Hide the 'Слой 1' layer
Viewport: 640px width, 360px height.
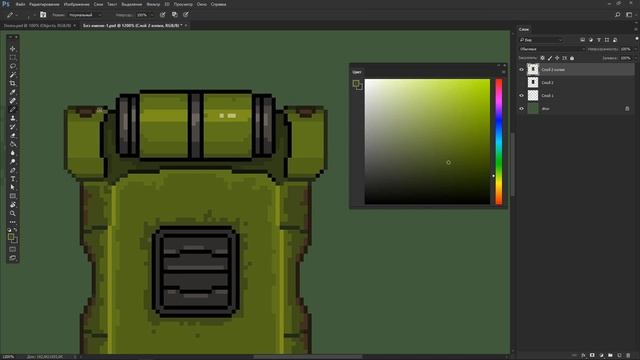coord(521,96)
